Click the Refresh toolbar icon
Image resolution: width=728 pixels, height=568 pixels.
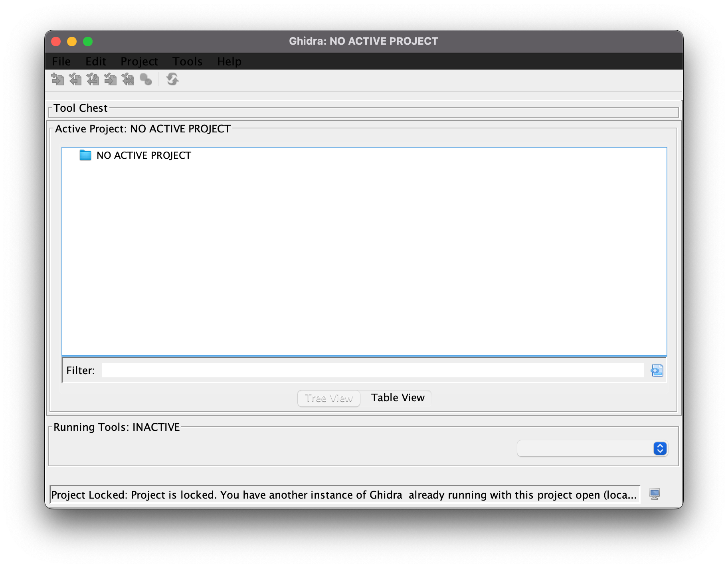(x=172, y=79)
